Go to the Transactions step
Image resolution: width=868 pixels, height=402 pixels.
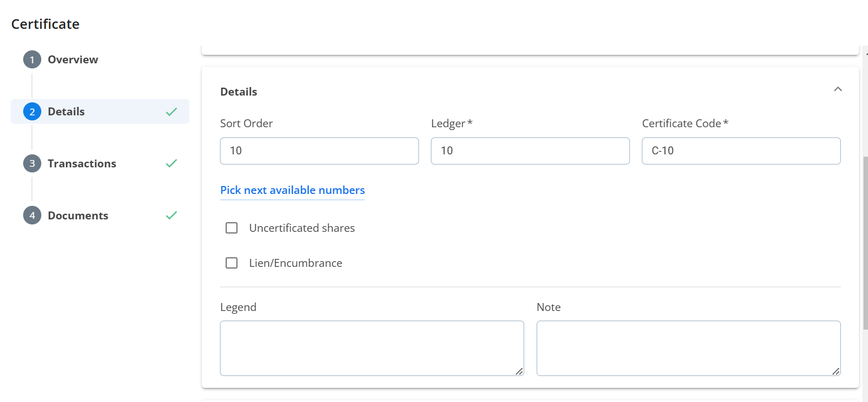point(82,164)
